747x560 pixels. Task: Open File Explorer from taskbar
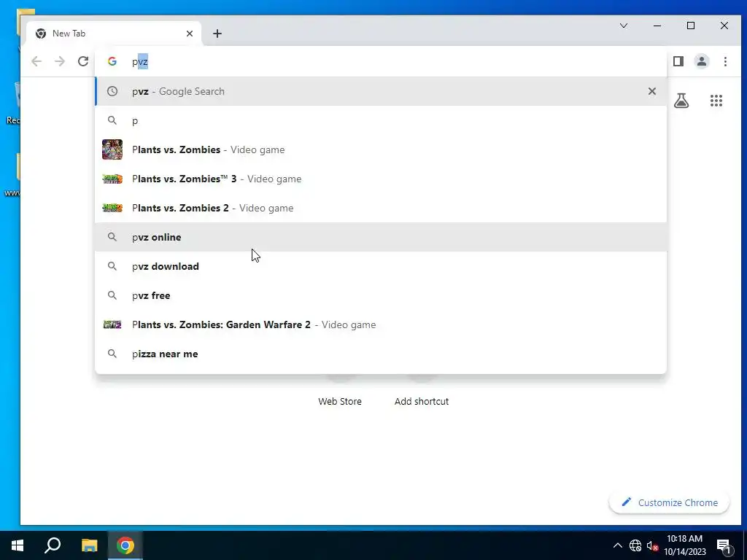(x=89, y=545)
